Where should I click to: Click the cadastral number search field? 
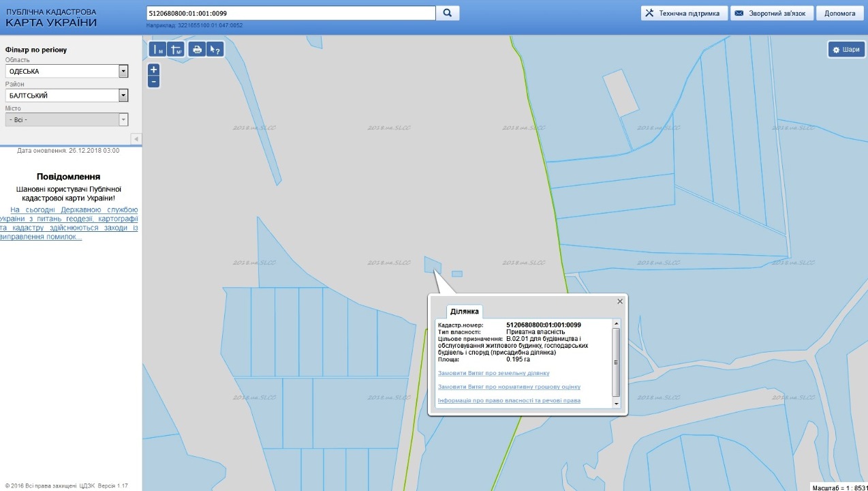pos(290,13)
